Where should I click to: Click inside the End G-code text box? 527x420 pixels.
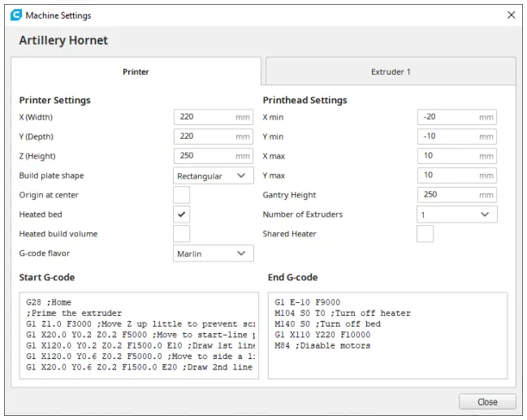(387, 336)
